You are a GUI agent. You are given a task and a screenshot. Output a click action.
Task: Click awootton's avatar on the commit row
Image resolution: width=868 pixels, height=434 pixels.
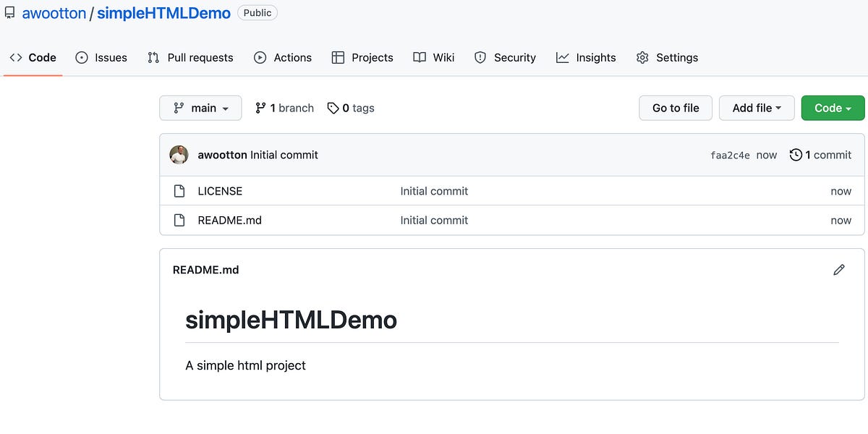pyautogui.click(x=179, y=154)
